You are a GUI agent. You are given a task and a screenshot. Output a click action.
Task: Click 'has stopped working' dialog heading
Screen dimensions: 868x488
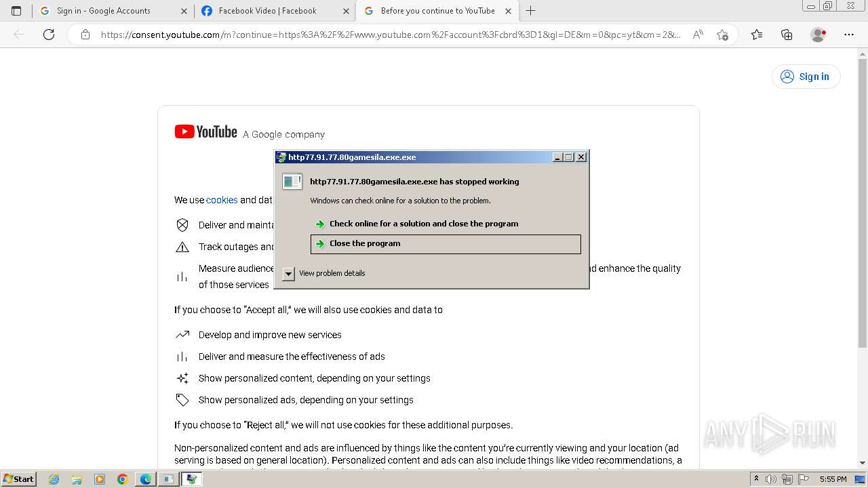(414, 182)
